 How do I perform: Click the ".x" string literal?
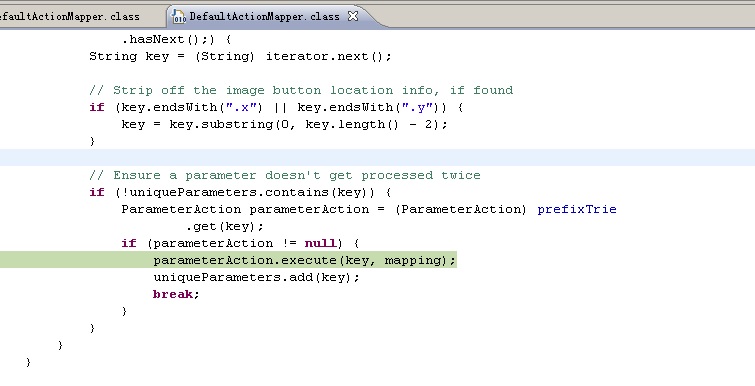coord(241,107)
